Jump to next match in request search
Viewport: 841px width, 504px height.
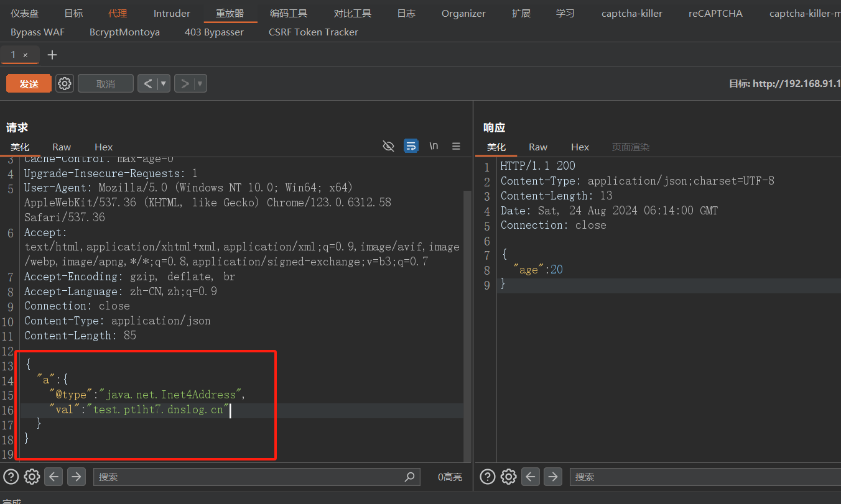pos(76,477)
